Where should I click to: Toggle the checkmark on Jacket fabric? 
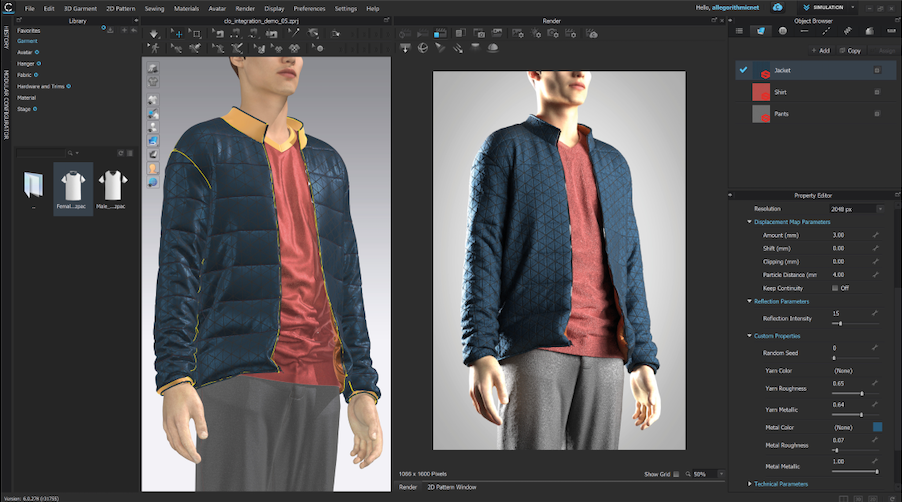pyautogui.click(x=744, y=71)
